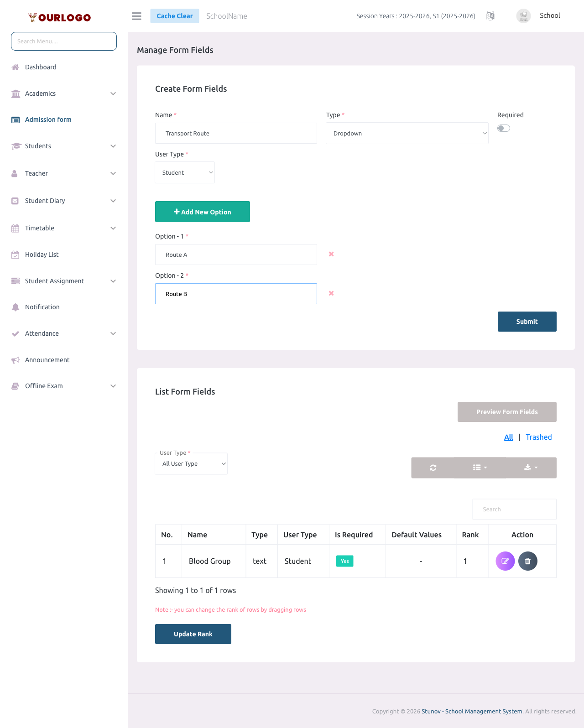Expand the Offline Exam submenu chevron
Image resolution: width=584 pixels, height=728 pixels.
[x=113, y=386]
